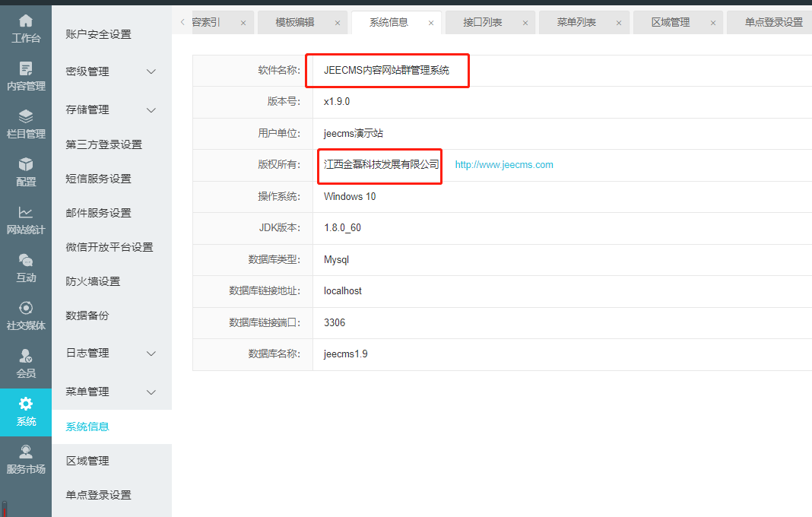Select 系统信息 in side menu
The image size is (812, 517).
pyautogui.click(x=87, y=427)
